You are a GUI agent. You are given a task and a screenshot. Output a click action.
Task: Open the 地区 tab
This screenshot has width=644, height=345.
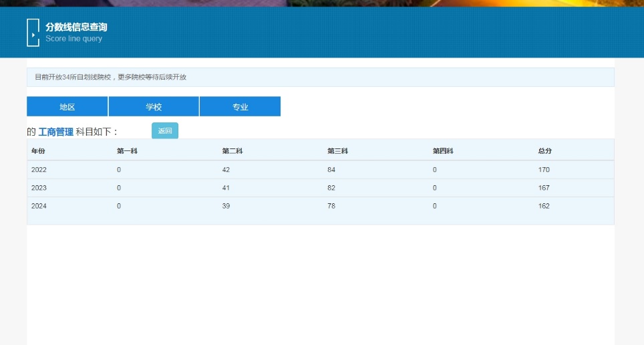[x=67, y=107]
